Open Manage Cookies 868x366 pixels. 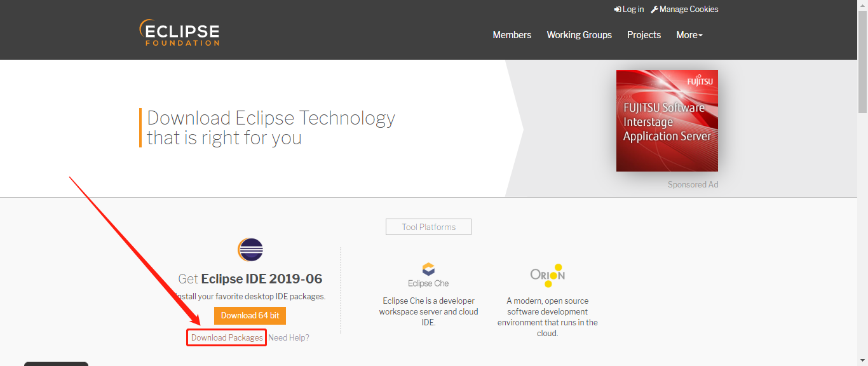[x=684, y=10]
